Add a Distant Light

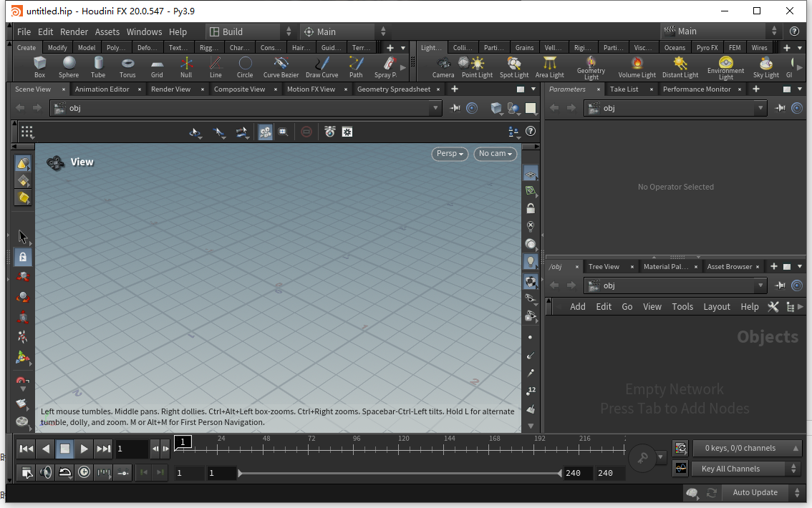tap(680, 67)
